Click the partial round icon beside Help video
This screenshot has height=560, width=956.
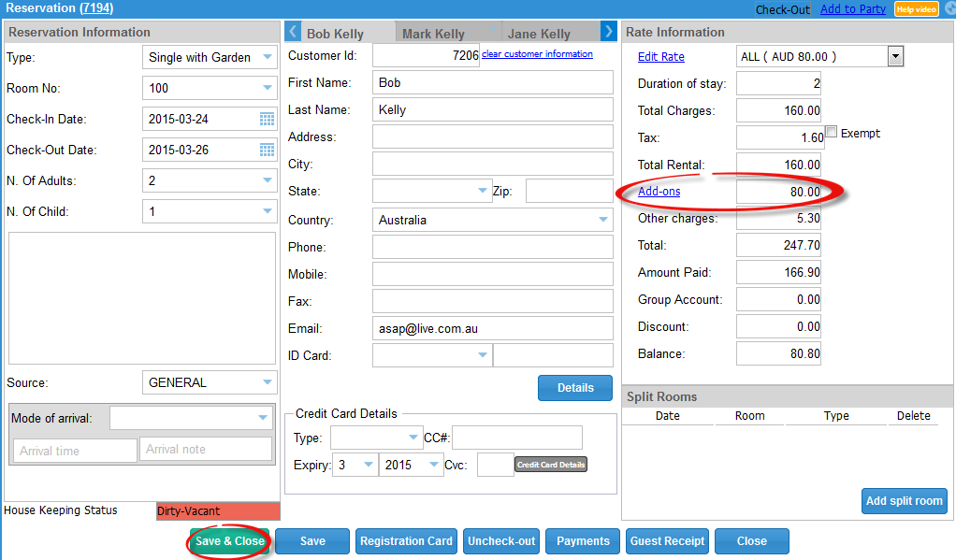point(949,9)
